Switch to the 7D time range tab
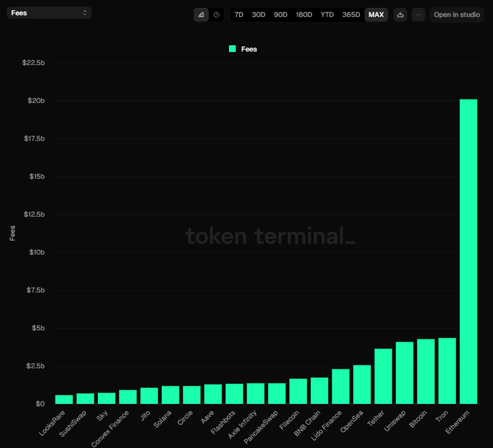493x448 pixels. click(239, 15)
